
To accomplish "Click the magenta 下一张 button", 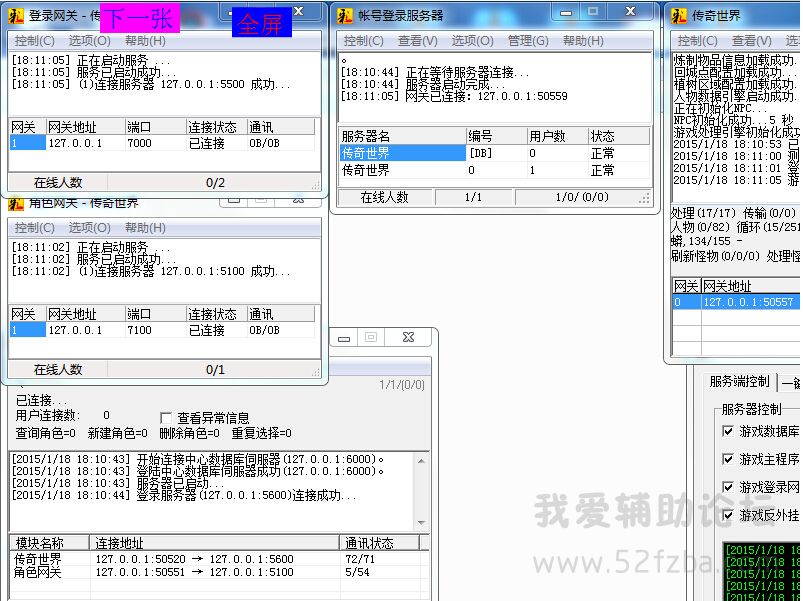I will 139,19.
